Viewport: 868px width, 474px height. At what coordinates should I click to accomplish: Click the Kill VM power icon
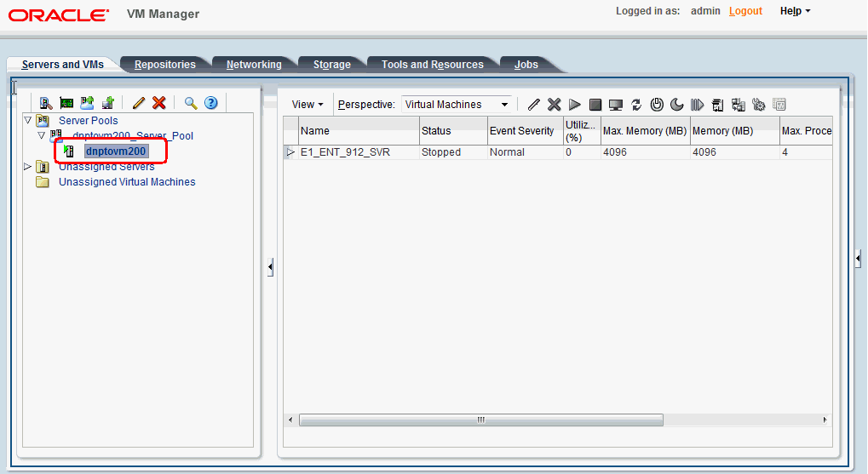[x=657, y=105]
